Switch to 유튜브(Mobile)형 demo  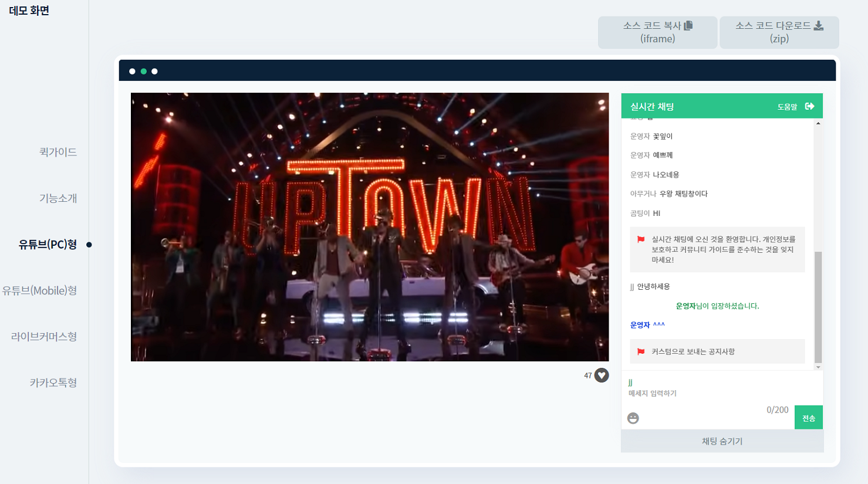(x=39, y=290)
